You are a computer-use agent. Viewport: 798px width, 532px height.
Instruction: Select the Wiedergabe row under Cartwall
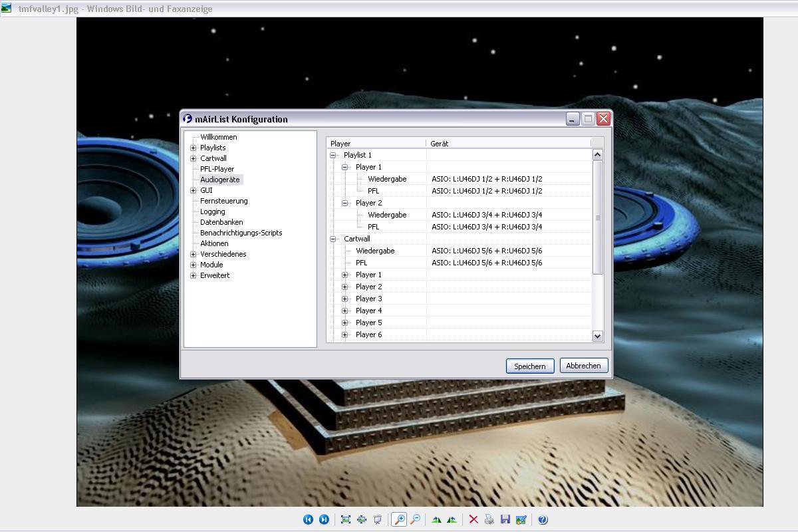click(375, 251)
